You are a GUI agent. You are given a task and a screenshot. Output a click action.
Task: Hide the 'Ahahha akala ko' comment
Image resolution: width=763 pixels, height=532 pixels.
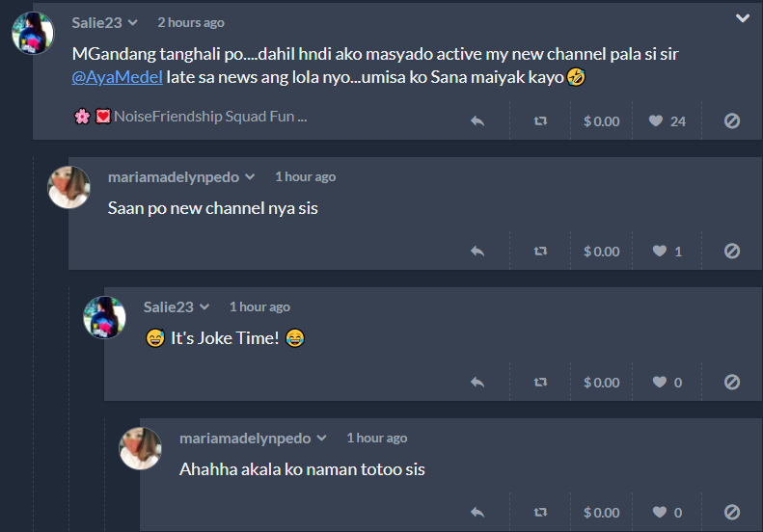tap(732, 513)
